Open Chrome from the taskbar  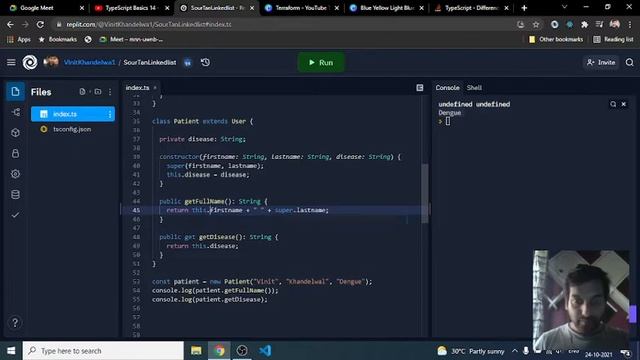[x=219, y=351]
